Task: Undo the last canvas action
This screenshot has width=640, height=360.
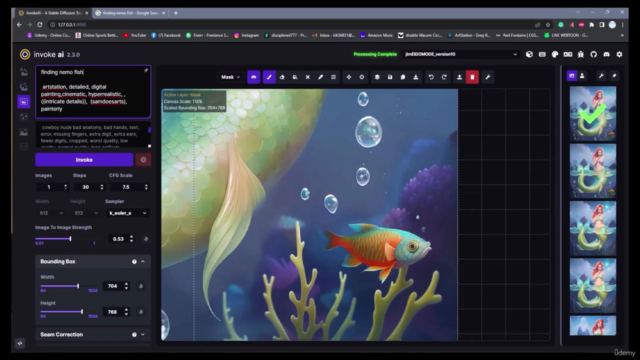Action: (x=431, y=77)
